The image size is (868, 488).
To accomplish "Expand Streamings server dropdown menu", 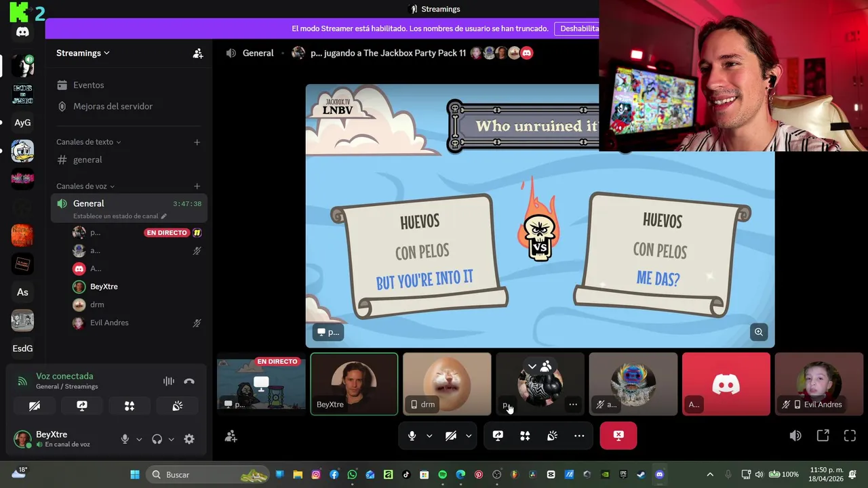I will [x=83, y=53].
